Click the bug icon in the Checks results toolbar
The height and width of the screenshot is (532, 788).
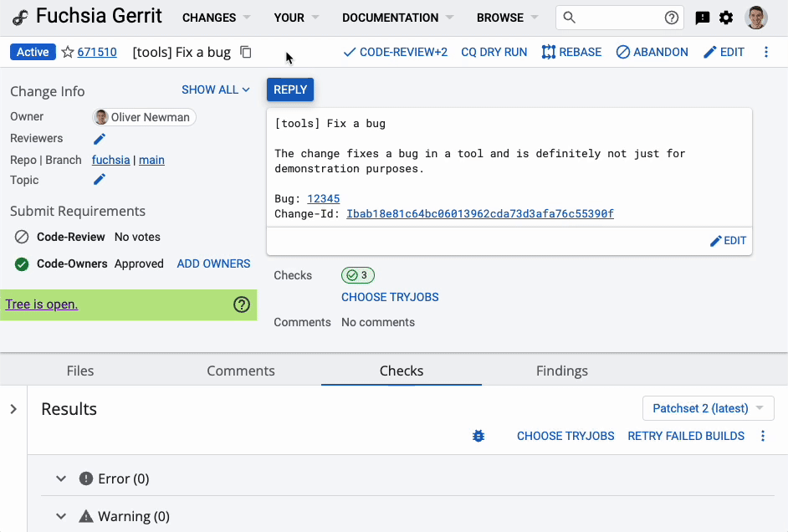point(478,436)
